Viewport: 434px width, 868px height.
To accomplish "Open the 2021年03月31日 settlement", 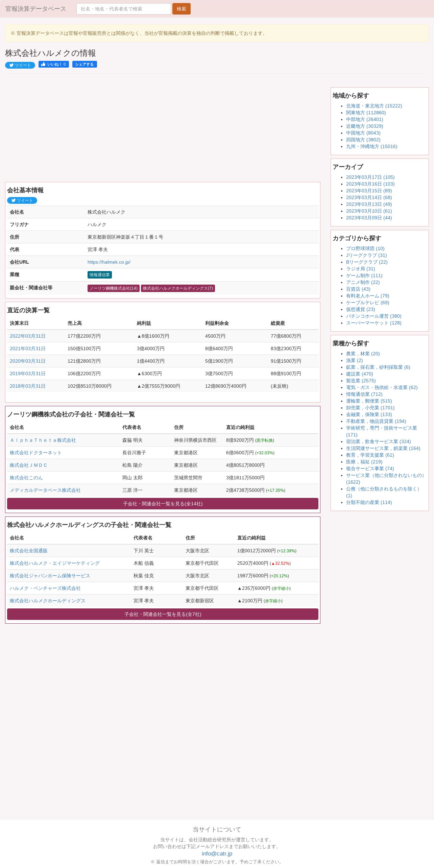I will [27, 348].
